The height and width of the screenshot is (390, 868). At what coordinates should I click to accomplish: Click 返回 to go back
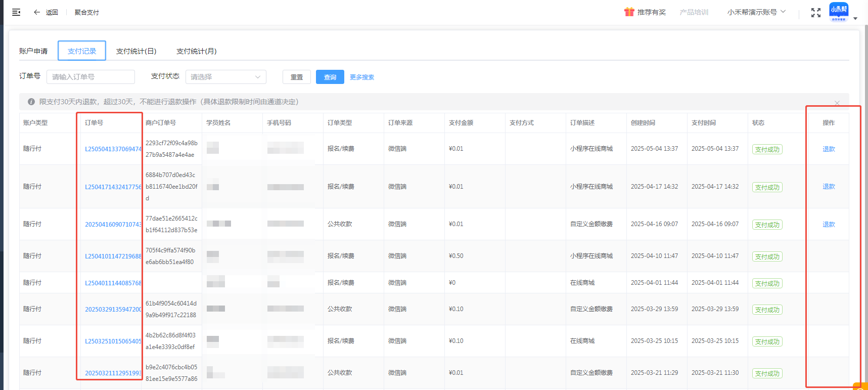click(x=52, y=12)
